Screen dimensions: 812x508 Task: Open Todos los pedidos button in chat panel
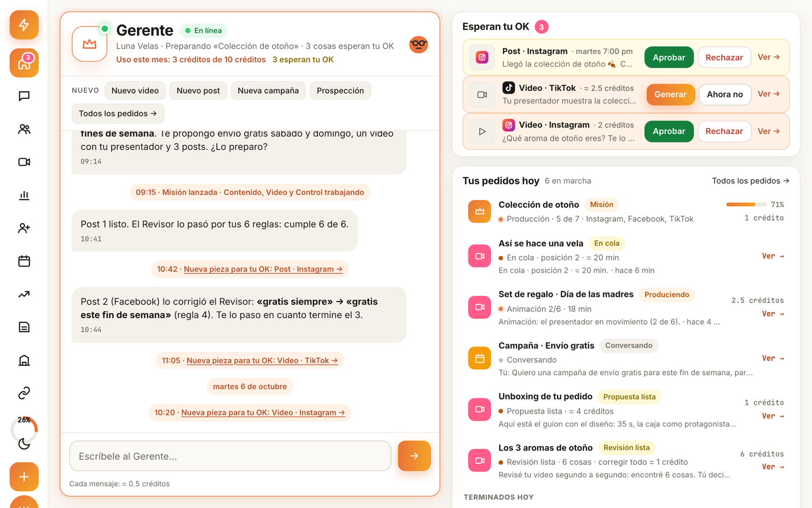(118, 113)
